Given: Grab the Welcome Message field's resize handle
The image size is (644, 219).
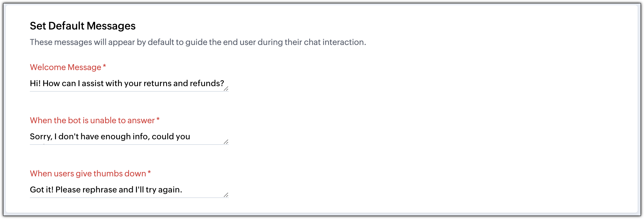Looking at the screenshot, I should [226, 89].
